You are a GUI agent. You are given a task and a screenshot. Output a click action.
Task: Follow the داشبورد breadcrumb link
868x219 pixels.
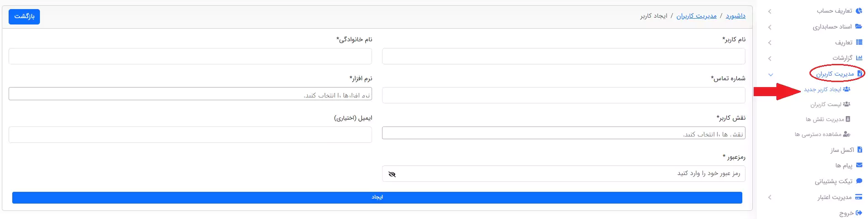pyautogui.click(x=736, y=16)
